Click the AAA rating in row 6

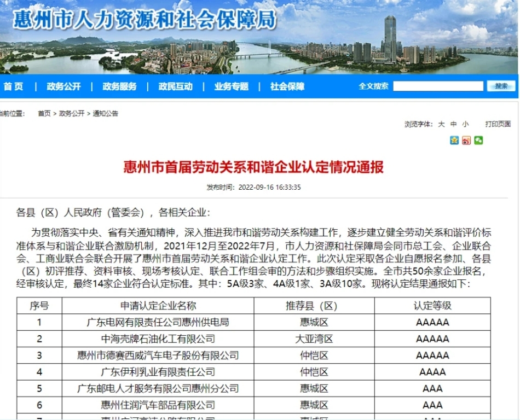[x=432, y=405]
